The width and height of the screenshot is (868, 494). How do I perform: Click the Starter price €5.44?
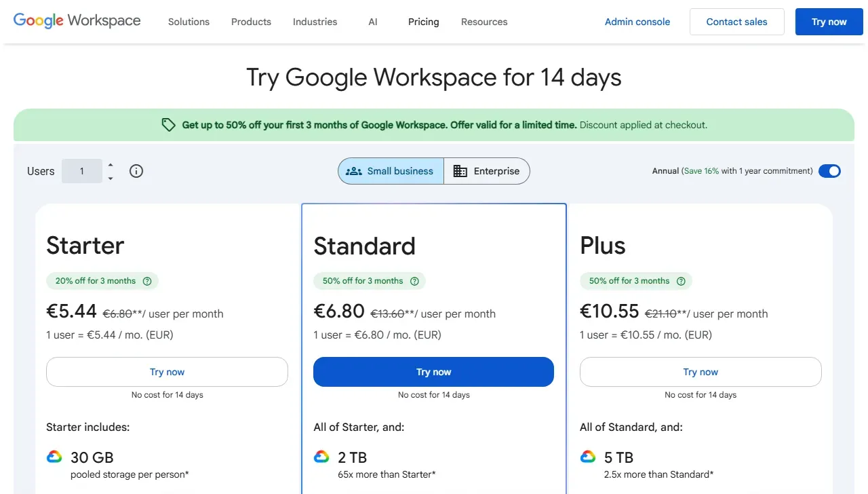72,311
